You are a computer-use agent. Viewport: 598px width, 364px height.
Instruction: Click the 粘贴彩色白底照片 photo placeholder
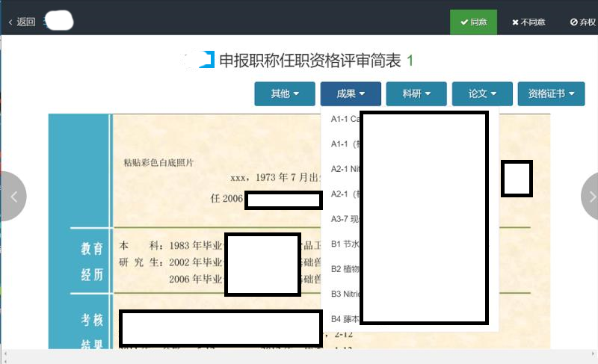(158, 162)
